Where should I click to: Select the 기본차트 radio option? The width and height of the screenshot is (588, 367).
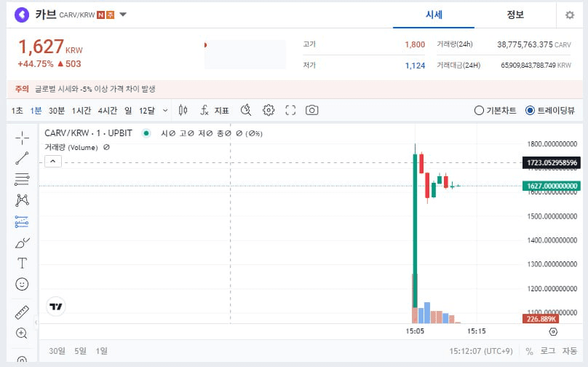[496, 111]
